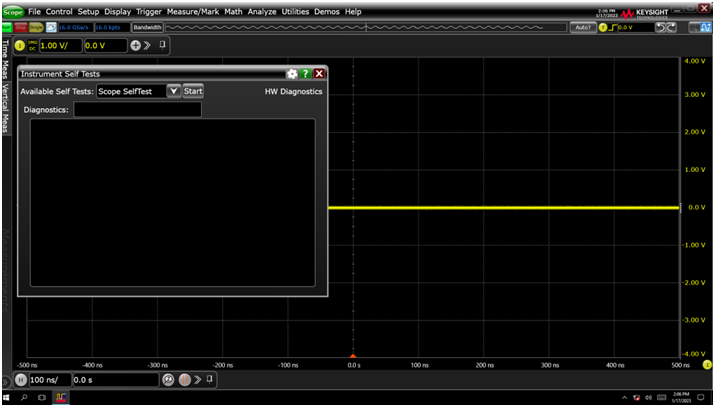This screenshot has height=407, width=715.
Task: Open Windows Task View
Action: coord(42,398)
